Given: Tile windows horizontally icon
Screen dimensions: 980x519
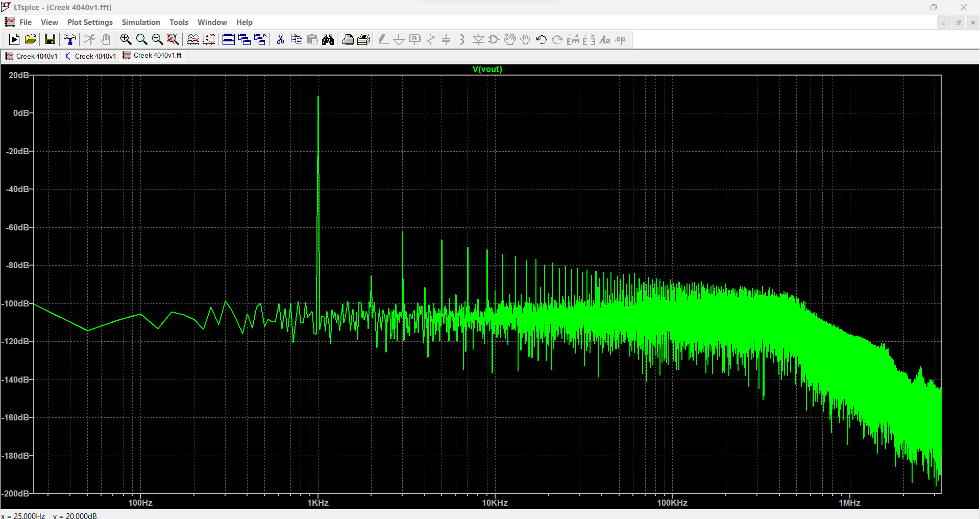Looking at the screenshot, I should tap(229, 39).
